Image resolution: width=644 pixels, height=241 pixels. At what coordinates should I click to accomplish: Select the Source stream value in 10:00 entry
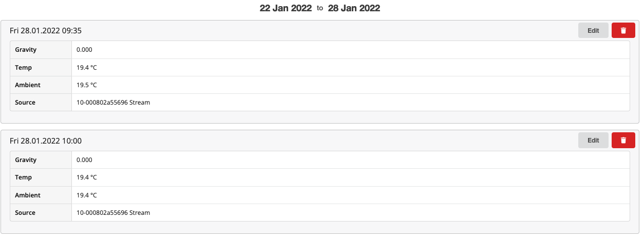coord(113,212)
